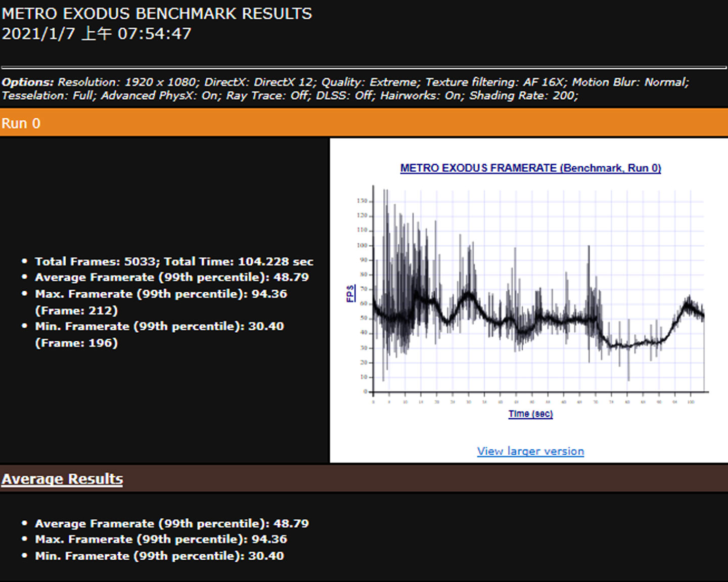Click the Total Frames: 5033 line

(x=174, y=261)
